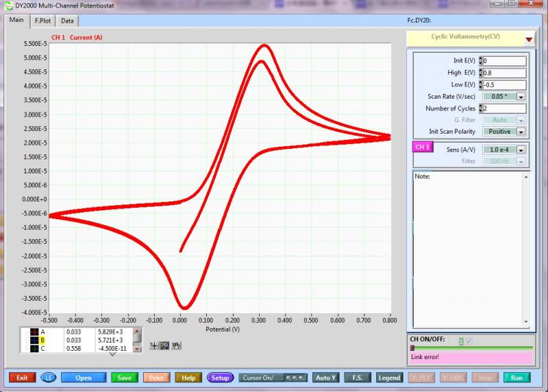Click the High E(V) stepper arrows
This screenshot has width=548, height=392.
(481, 73)
